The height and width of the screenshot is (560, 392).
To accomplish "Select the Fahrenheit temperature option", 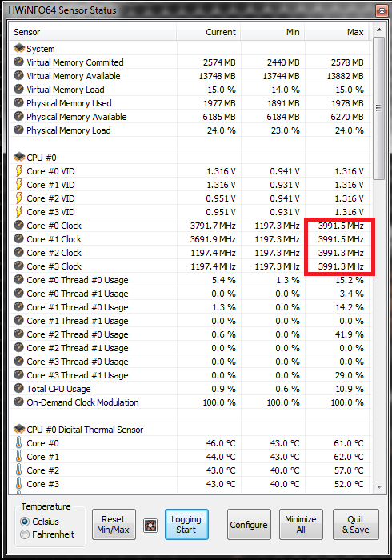I will [25, 534].
